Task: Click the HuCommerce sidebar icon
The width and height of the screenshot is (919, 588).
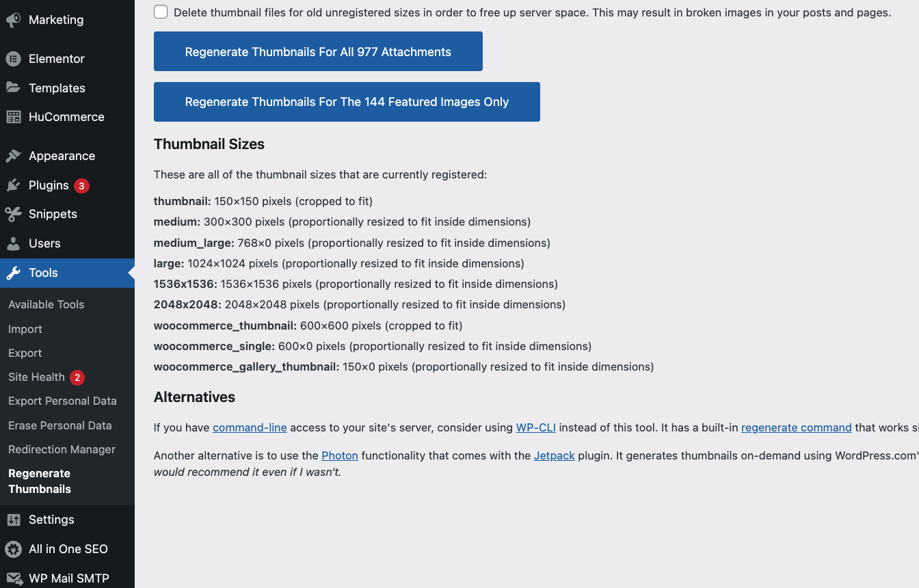Action: [x=14, y=117]
